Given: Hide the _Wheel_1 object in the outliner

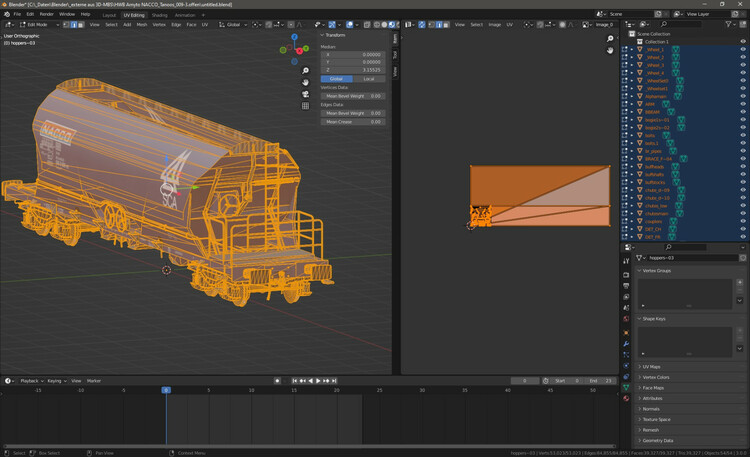Looking at the screenshot, I should click(x=743, y=49).
